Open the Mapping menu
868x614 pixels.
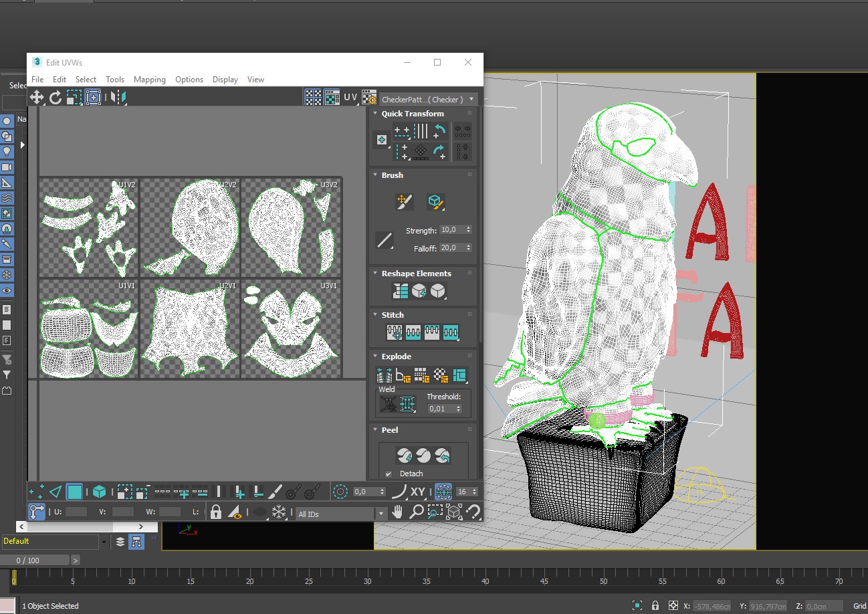click(149, 79)
